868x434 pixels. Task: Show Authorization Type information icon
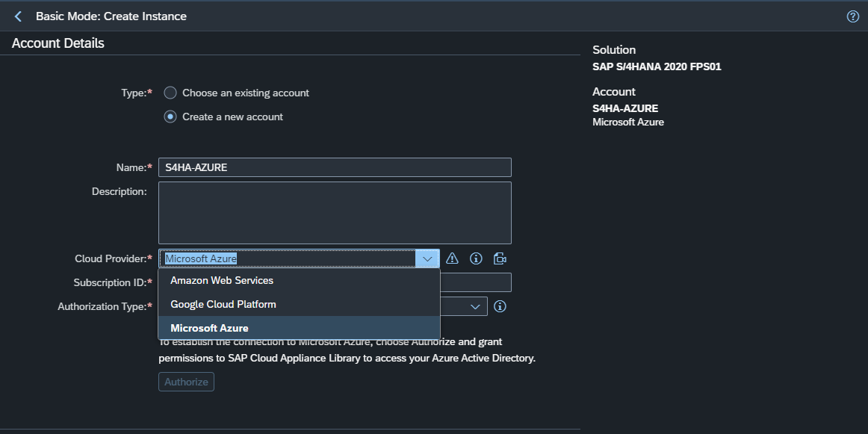click(x=500, y=306)
